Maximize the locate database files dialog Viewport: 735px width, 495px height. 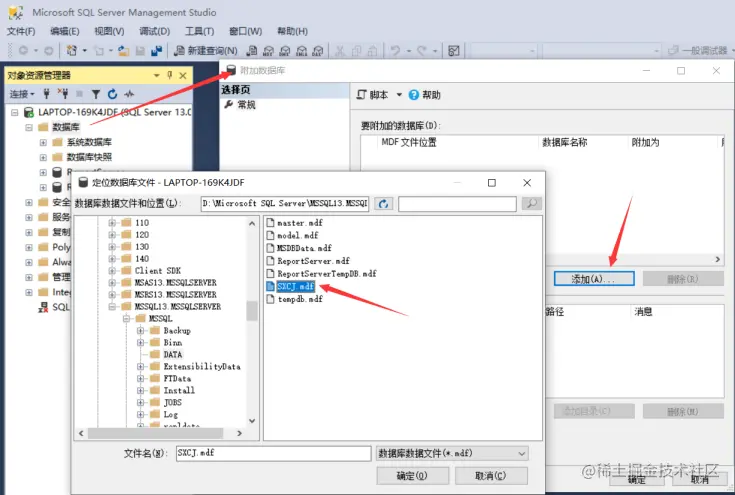[492, 183]
